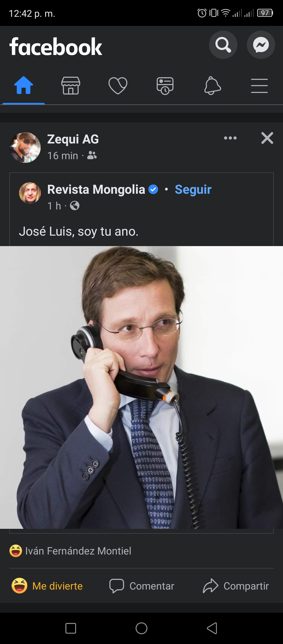Open the Revista Mongolia page name
Image resolution: width=283 pixels, height=644 pixels.
pyautogui.click(x=96, y=189)
